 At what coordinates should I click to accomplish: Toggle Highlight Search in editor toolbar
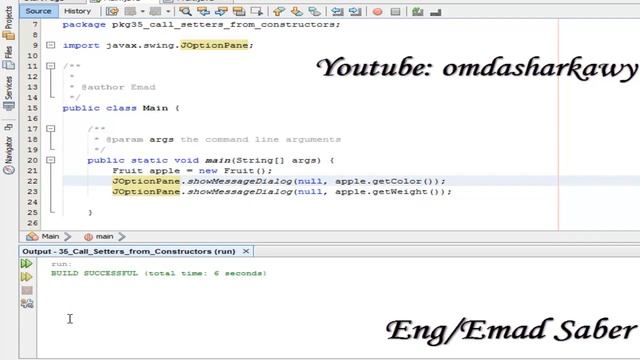(239, 11)
